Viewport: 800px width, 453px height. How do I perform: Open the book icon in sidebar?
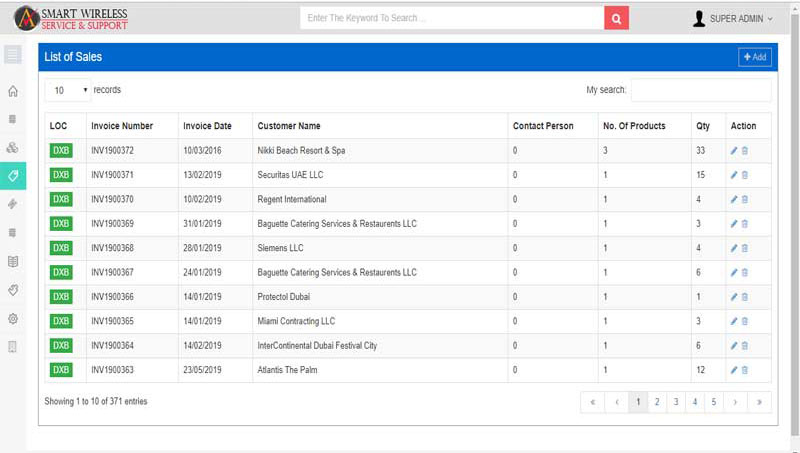[13, 262]
